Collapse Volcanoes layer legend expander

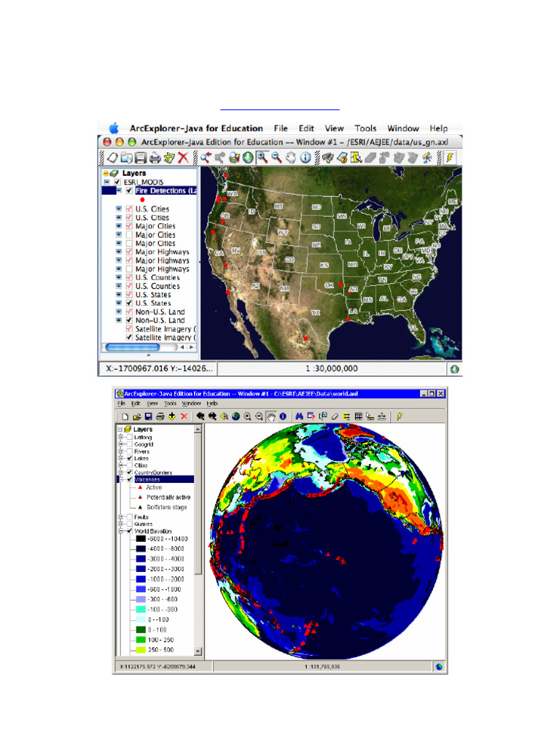(121, 480)
